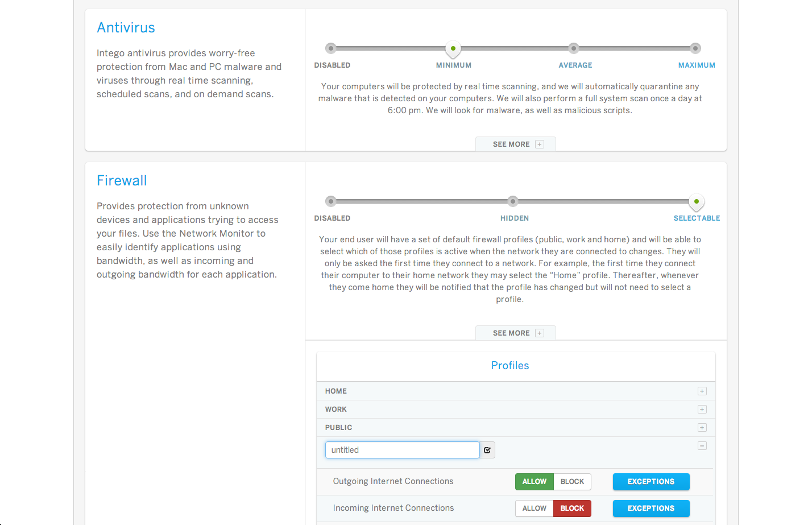
Task: Confirm the untitled profile name check icon
Action: tap(487, 450)
